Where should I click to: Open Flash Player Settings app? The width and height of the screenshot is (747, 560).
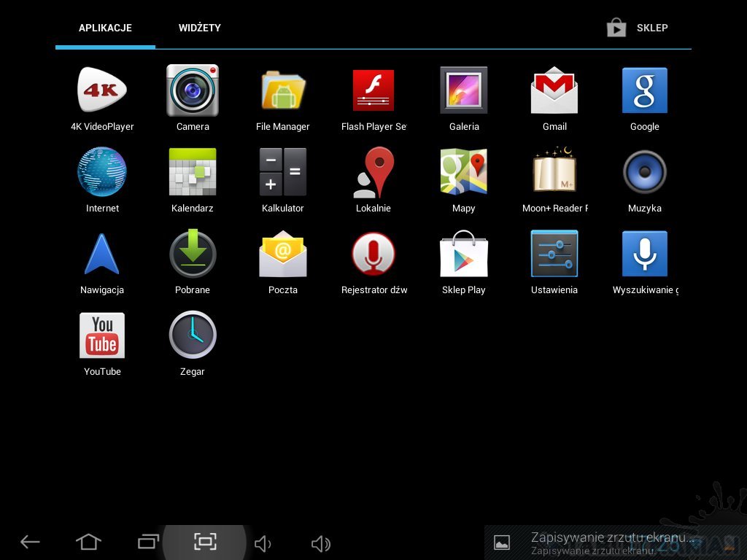tap(373, 90)
